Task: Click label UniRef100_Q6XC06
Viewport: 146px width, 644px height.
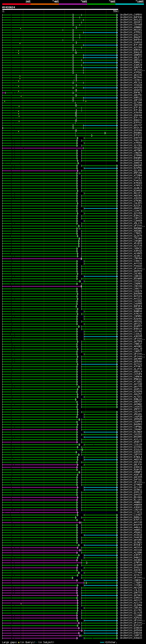Action: (131, 75)
